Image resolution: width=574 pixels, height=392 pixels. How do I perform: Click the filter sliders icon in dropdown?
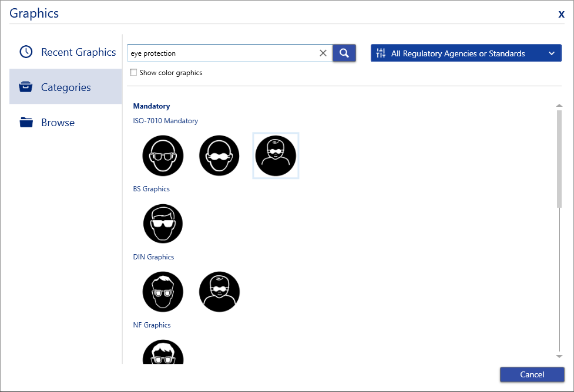point(381,53)
